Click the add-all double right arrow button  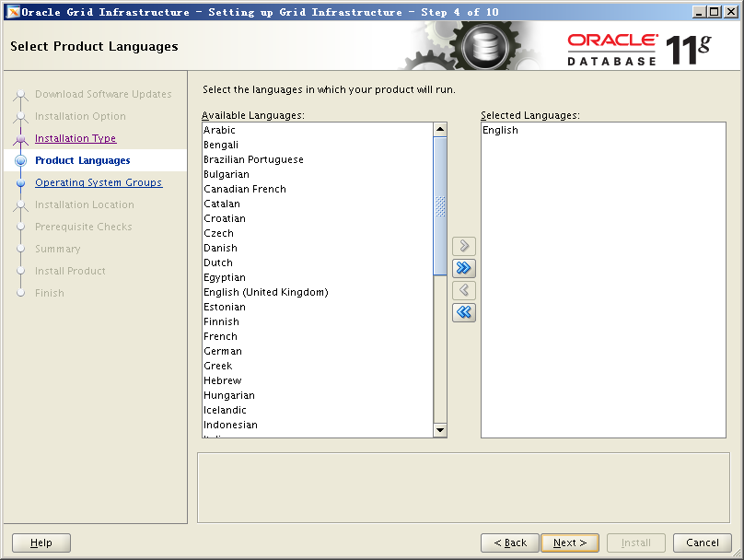(x=464, y=268)
